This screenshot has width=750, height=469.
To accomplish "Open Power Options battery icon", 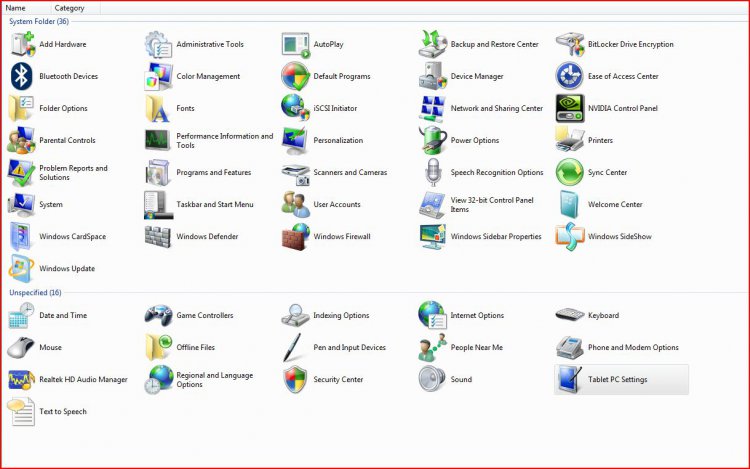I will tap(433, 140).
